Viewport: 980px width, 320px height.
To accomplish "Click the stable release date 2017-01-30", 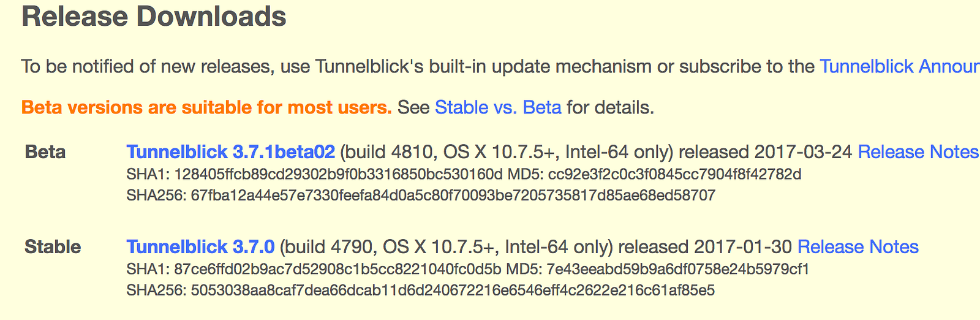I will pos(742,247).
